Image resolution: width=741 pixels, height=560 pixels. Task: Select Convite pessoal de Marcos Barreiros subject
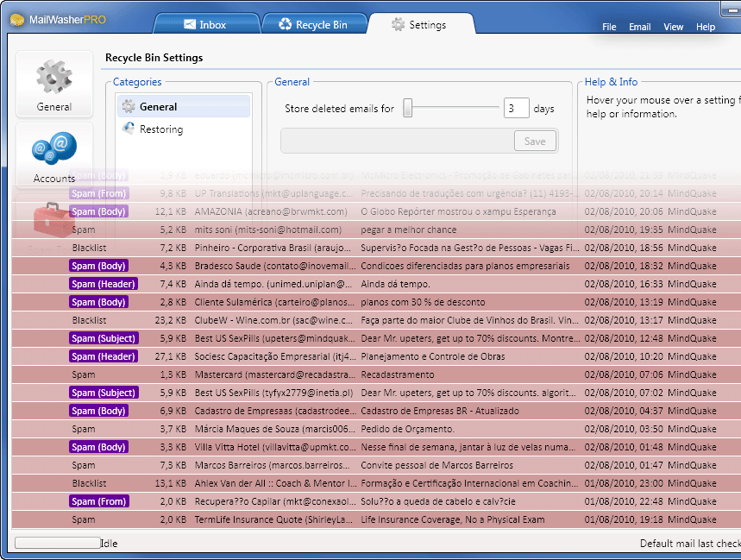pos(436,465)
